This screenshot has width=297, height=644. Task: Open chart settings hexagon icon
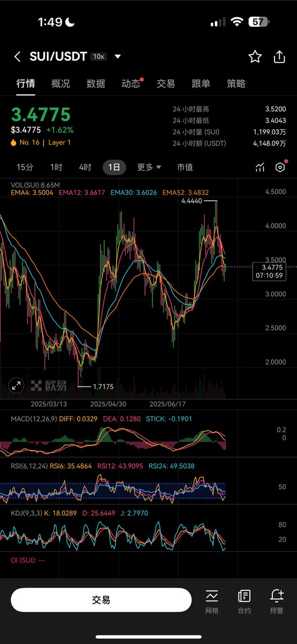280,167
